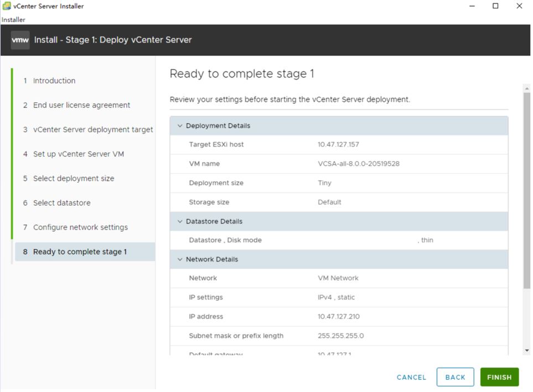Click the Network value VM Network
This screenshot has width=533, height=392.
(x=338, y=278)
